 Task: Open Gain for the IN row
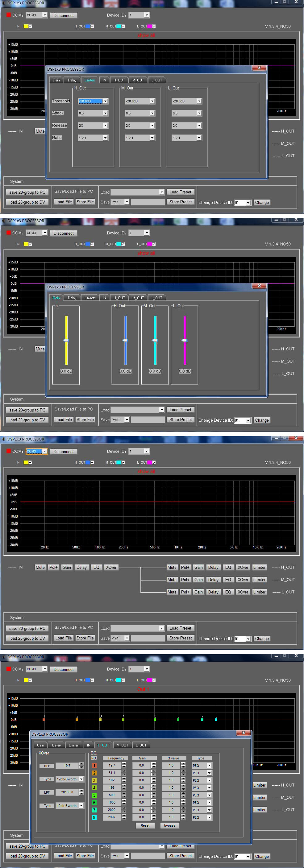(x=67, y=568)
